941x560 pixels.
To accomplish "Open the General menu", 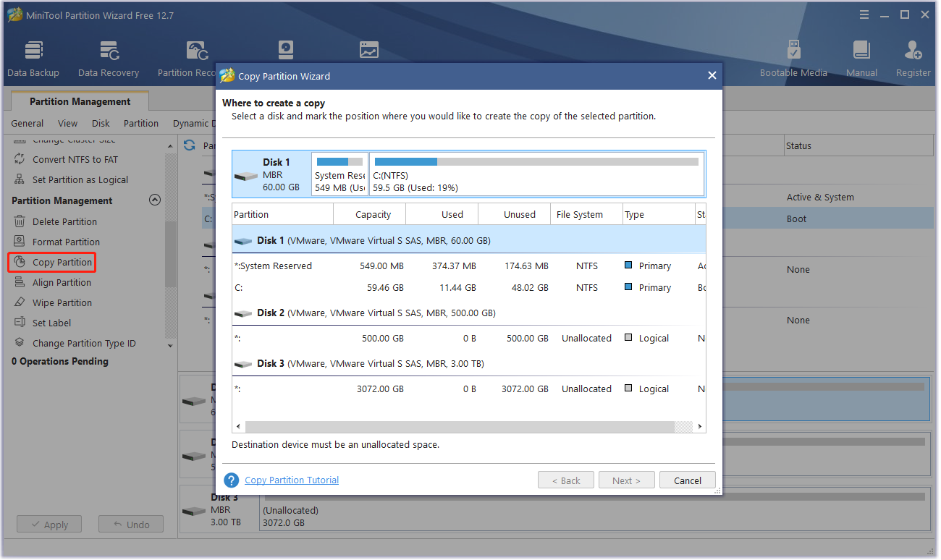I will pos(28,123).
